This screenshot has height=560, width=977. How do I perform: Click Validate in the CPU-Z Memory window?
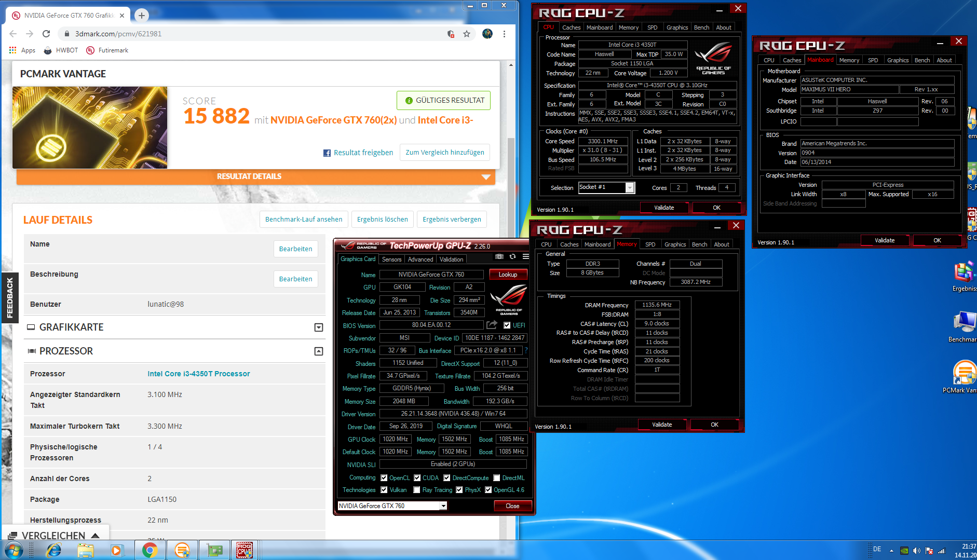662,425
